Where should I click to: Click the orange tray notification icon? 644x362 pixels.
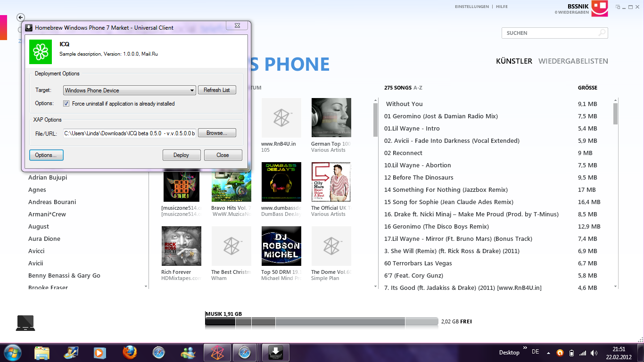[560, 353]
